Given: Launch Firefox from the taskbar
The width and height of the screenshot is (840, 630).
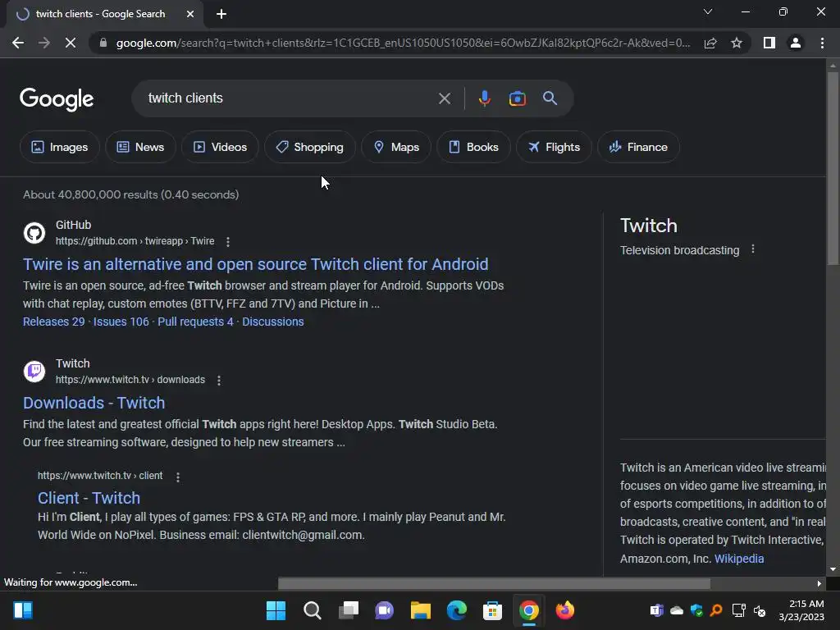Looking at the screenshot, I should pyautogui.click(x=564, y=610).
